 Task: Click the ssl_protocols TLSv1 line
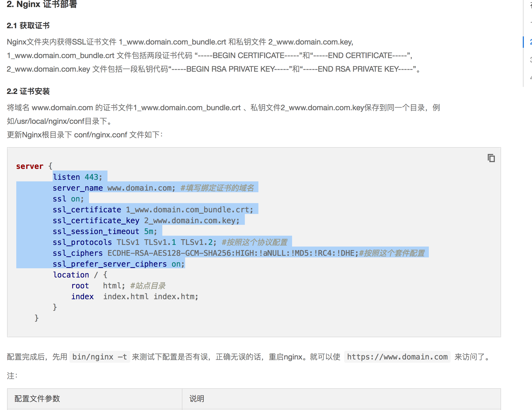(170, 242)
